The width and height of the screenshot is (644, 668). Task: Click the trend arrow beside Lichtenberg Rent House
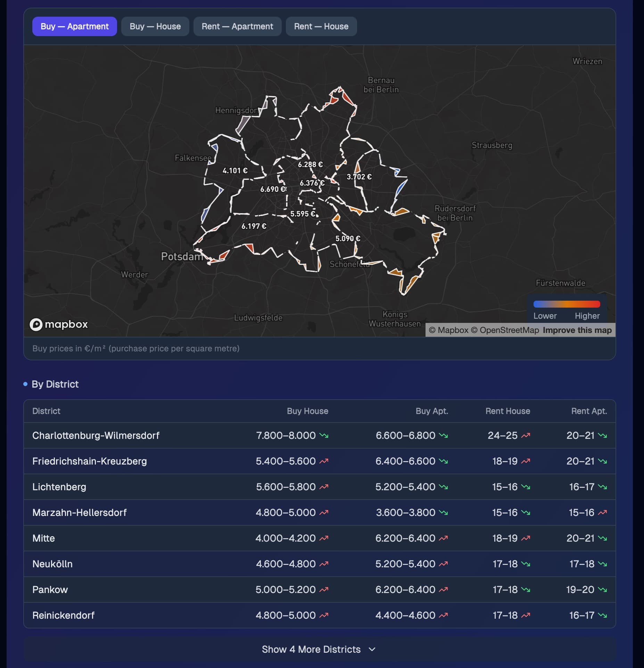tap(526, 487)
